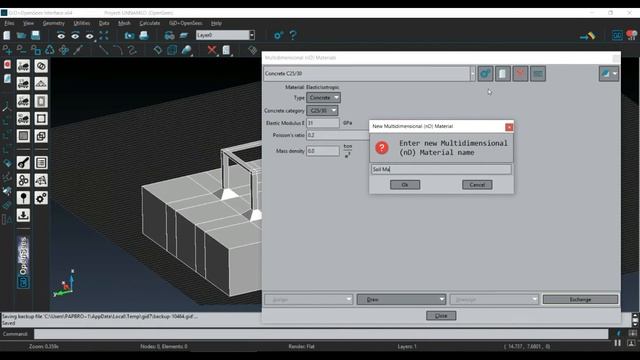Click the rename material icon in materials window
The height and width of the screenshot is (360, 640).
pos(538,74)
